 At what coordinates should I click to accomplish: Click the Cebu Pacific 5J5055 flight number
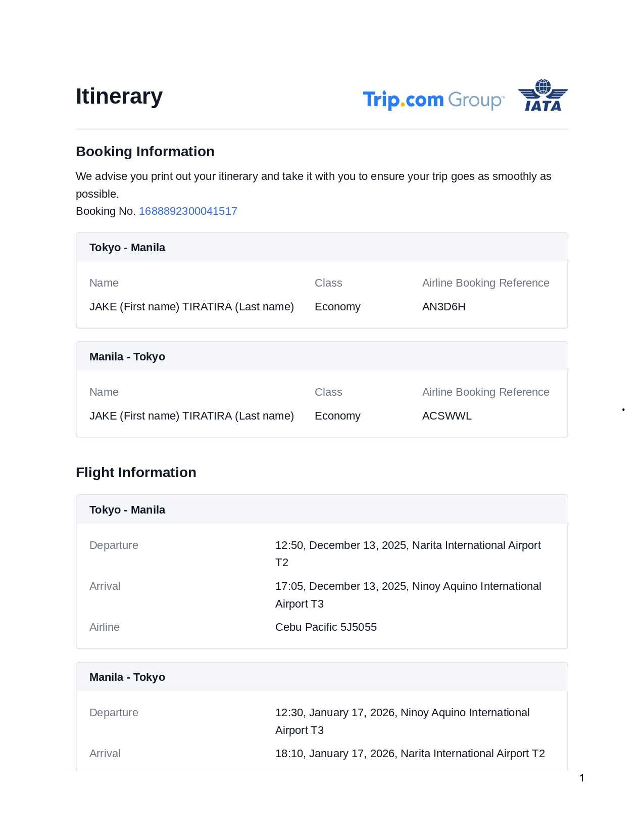326,627
